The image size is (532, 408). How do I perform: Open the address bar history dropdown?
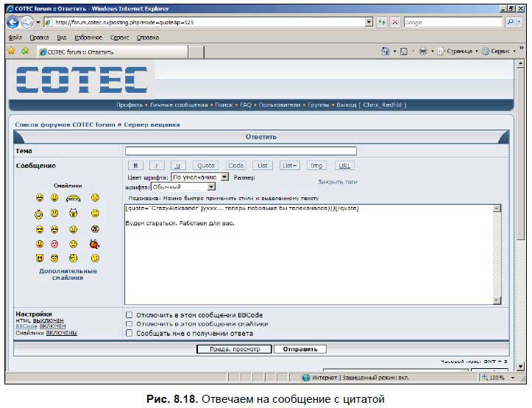369,22
